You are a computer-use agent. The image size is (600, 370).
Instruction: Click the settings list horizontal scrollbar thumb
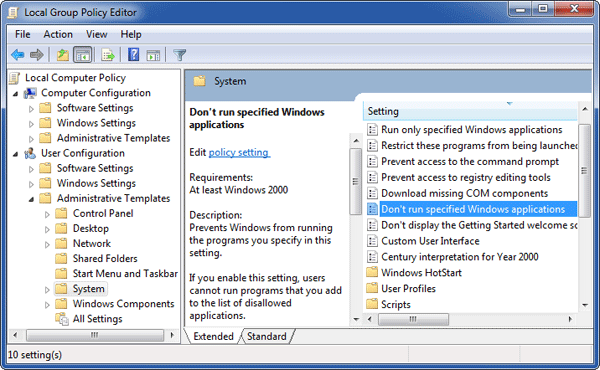click(x=413, y=319)
